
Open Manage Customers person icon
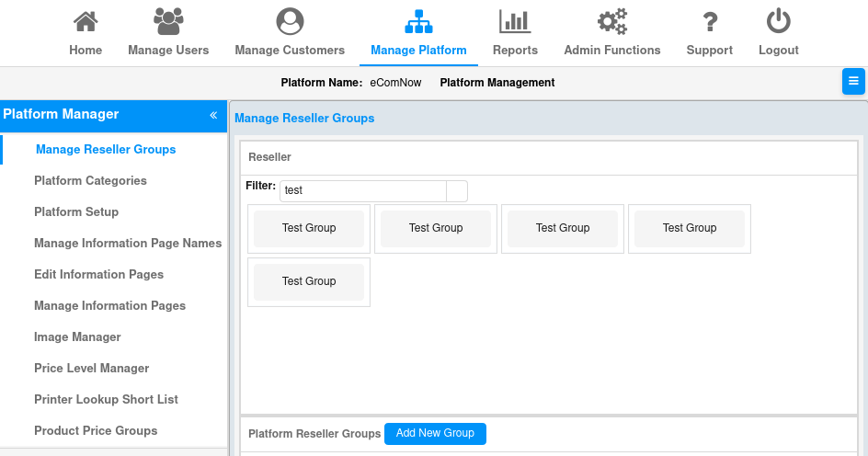coord(290,21)
